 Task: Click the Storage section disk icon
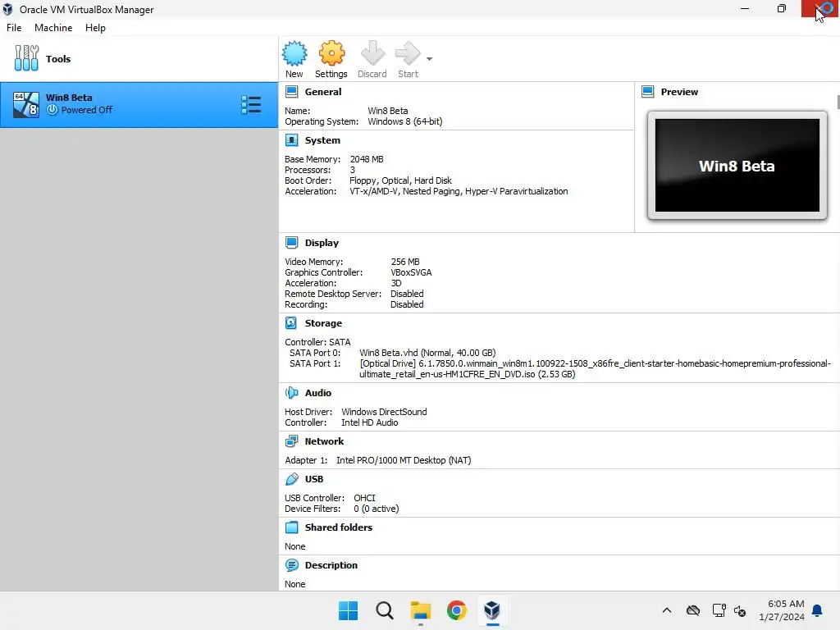point(291,323)
